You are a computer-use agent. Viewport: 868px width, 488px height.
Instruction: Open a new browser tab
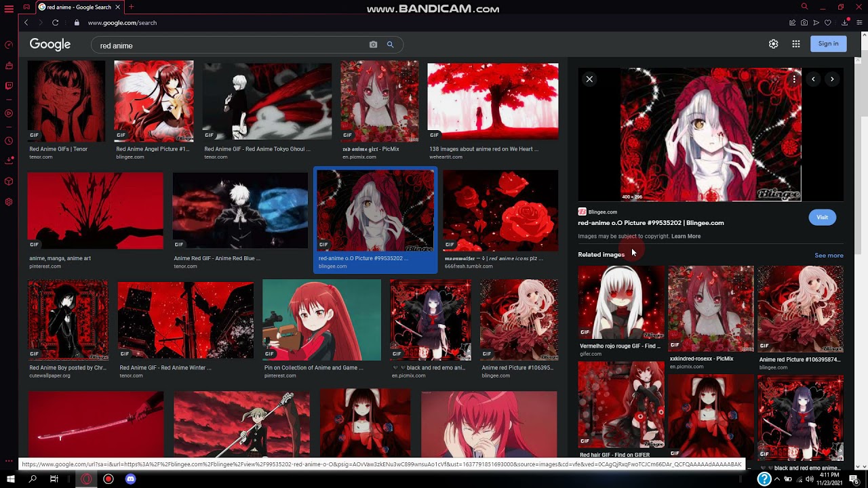point(132,7)
